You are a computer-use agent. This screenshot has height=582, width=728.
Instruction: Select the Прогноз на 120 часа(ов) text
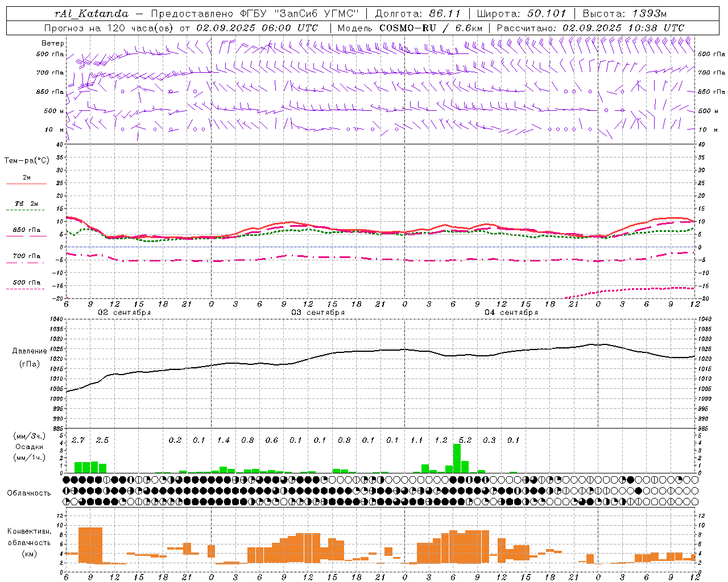pyautogui.click(x=110, y=28)
